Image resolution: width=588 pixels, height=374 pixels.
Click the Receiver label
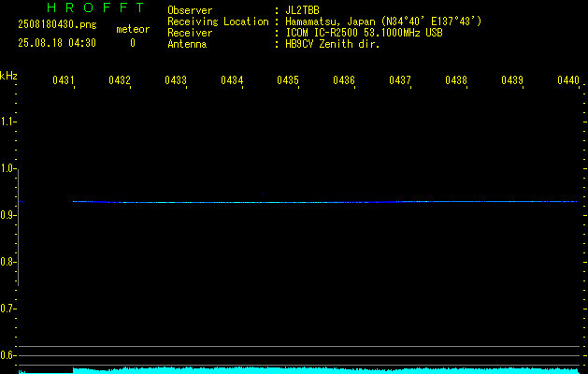pos(190,33)
